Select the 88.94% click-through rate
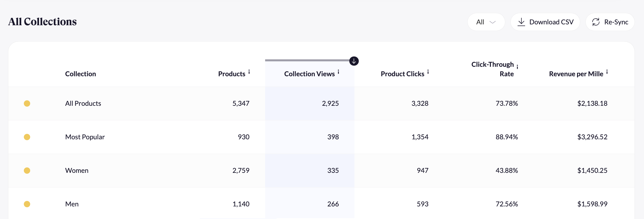The height and width of the screenshot is (219, 644). 507,137
